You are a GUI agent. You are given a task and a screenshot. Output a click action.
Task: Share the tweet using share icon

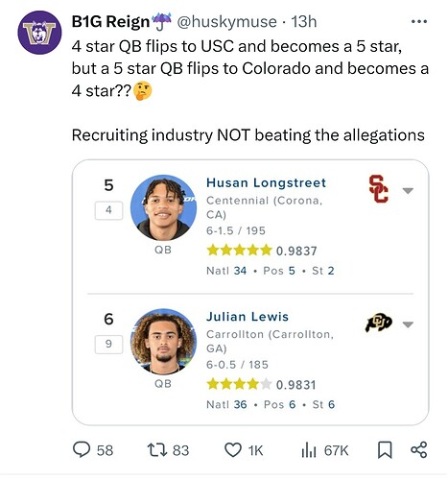[x=418, y=449]
